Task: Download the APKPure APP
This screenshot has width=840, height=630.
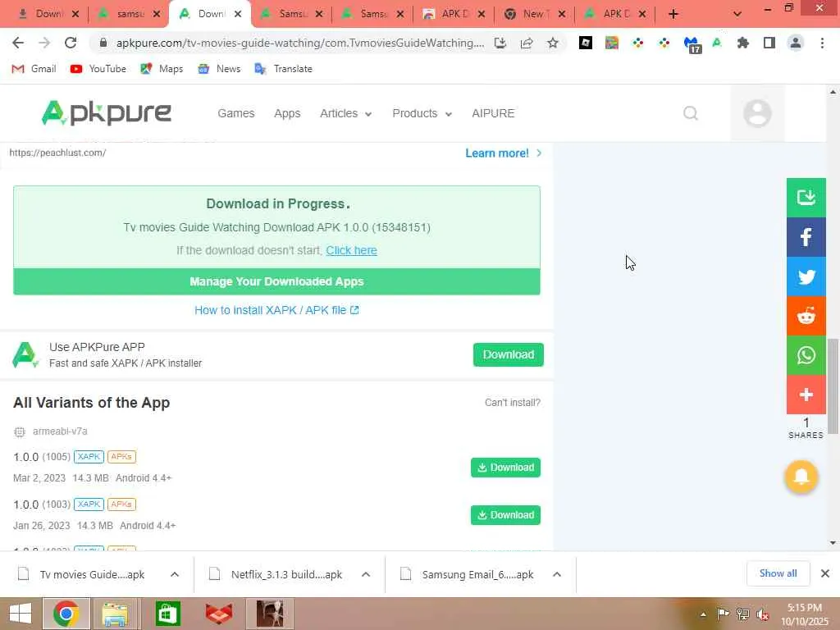Action: (x=508, y=354)
